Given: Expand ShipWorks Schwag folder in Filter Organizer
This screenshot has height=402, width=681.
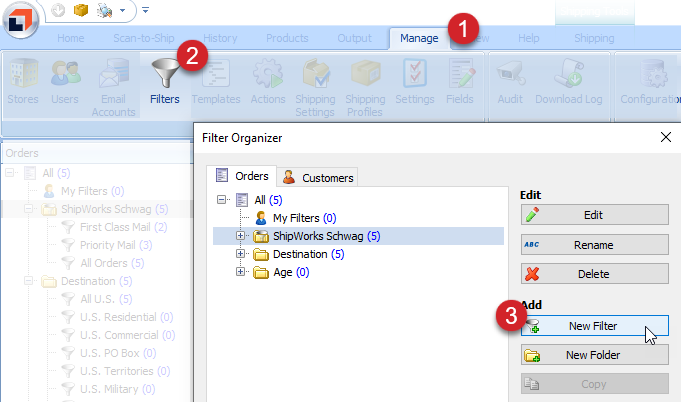Looking at the screenshot, I should click(240, 236).
